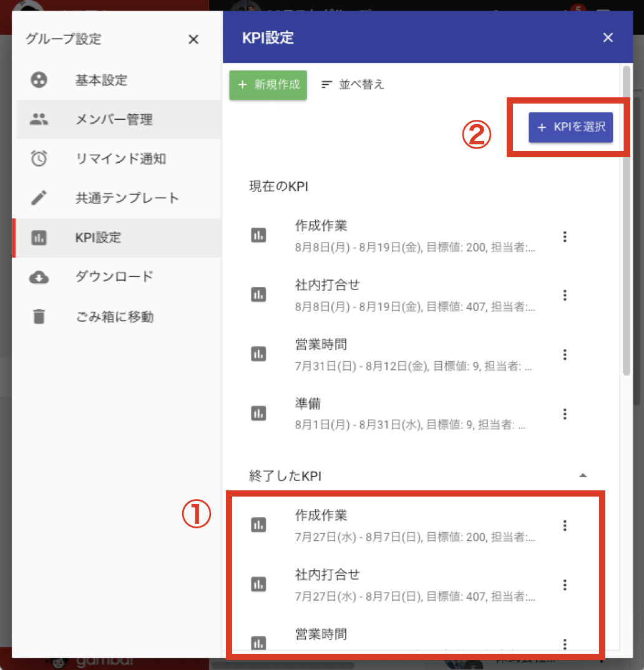
Task: Close the KPI設定 panel
Action: [x=608, y=37]
